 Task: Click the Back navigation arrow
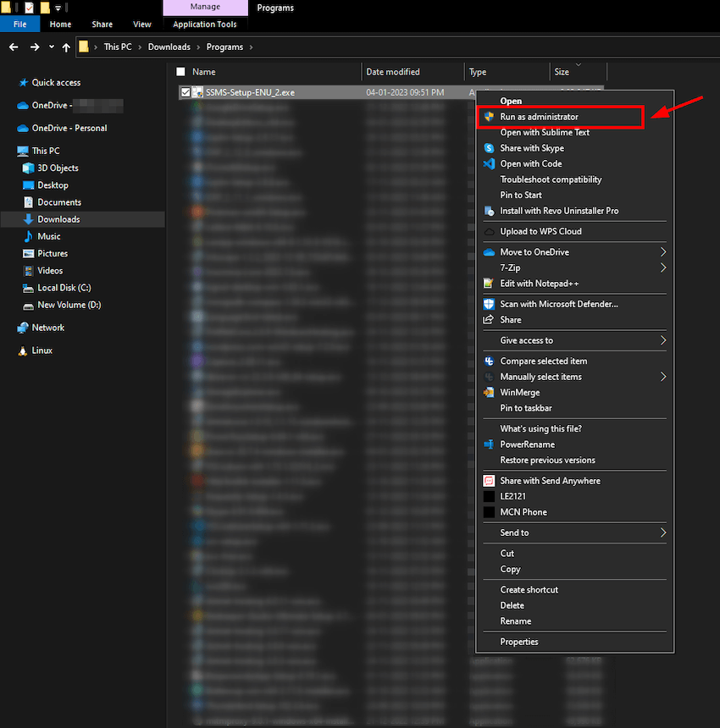[x=14, y=47]
